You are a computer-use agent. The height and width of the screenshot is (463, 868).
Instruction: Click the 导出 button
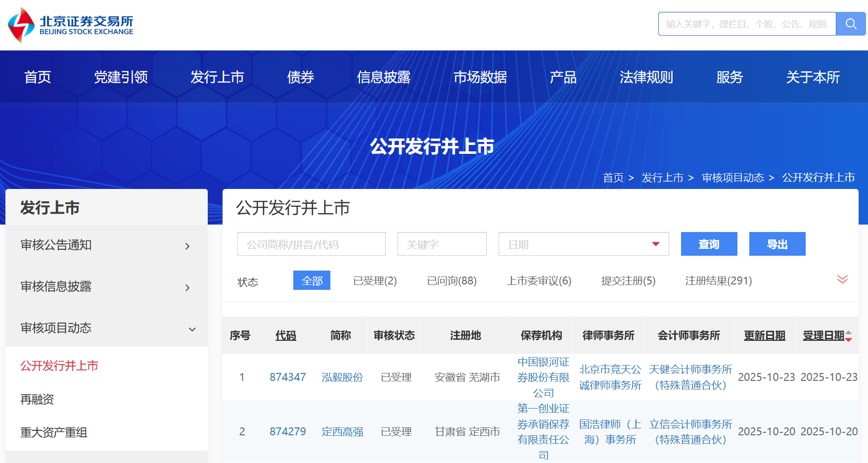[x=777, y=244]
